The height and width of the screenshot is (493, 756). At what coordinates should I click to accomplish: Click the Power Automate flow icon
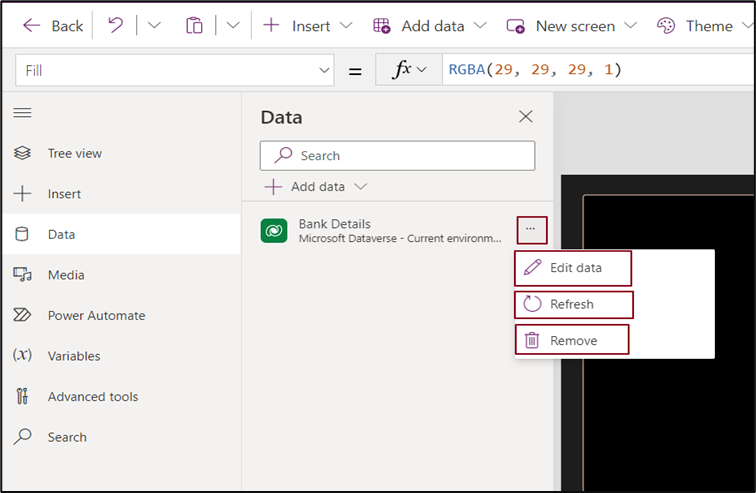pos(22,315)
